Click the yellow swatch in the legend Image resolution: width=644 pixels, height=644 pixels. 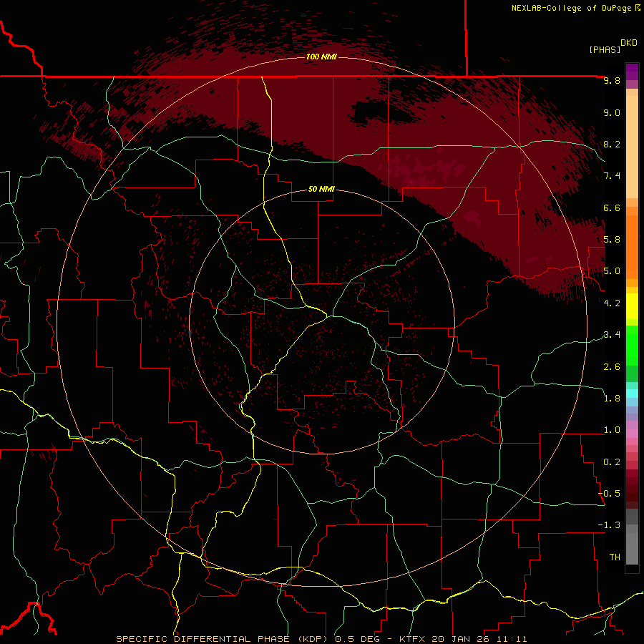[x=632, y=306]
